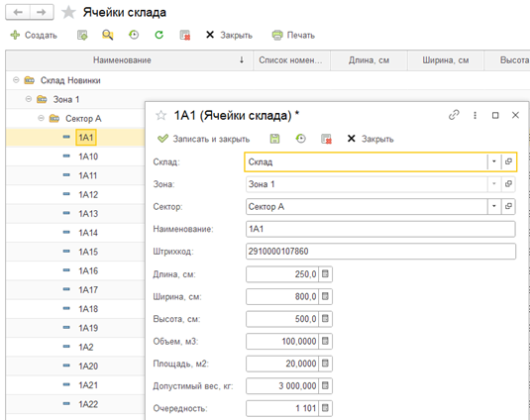Collapse the Склад Новинки tree node

tap(16, 80)
